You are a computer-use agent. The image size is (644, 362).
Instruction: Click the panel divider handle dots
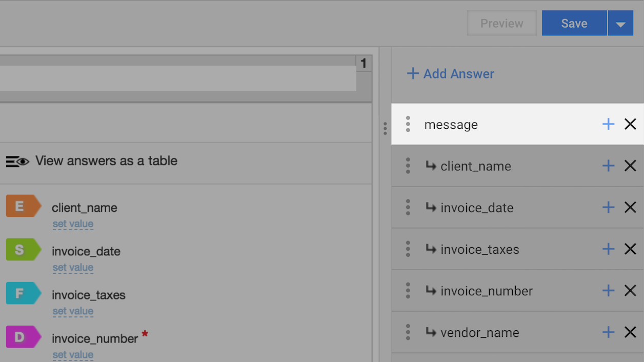pos(385,129)
